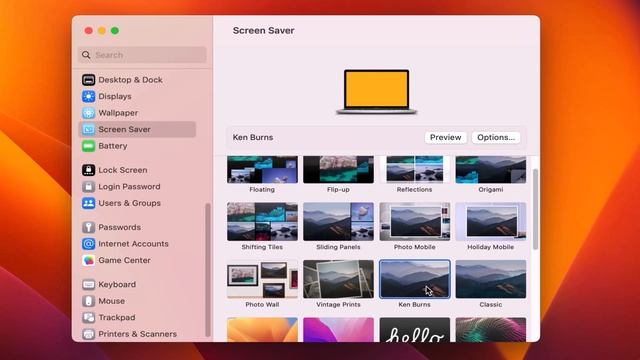
Task: Open the Wallpaper text label
Action: [x=118, y=113]
